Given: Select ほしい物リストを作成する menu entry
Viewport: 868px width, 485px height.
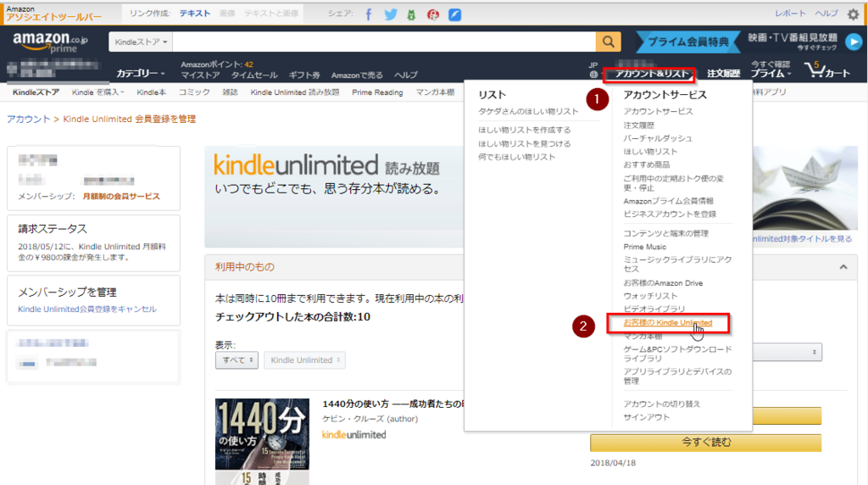Looking at the screenshot, I should click(x=524, y=130).
